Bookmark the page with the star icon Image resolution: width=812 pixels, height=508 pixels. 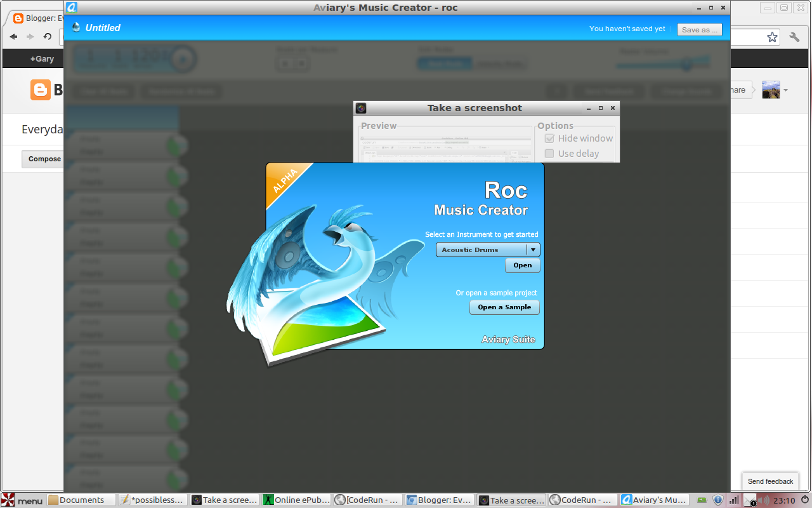click(x=772, y=37)
